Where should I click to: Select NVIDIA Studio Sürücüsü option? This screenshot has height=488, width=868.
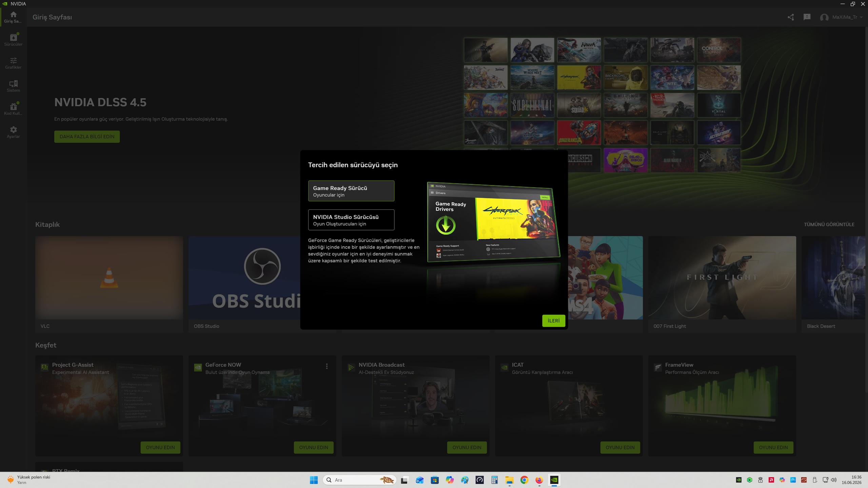click(351, 220)
